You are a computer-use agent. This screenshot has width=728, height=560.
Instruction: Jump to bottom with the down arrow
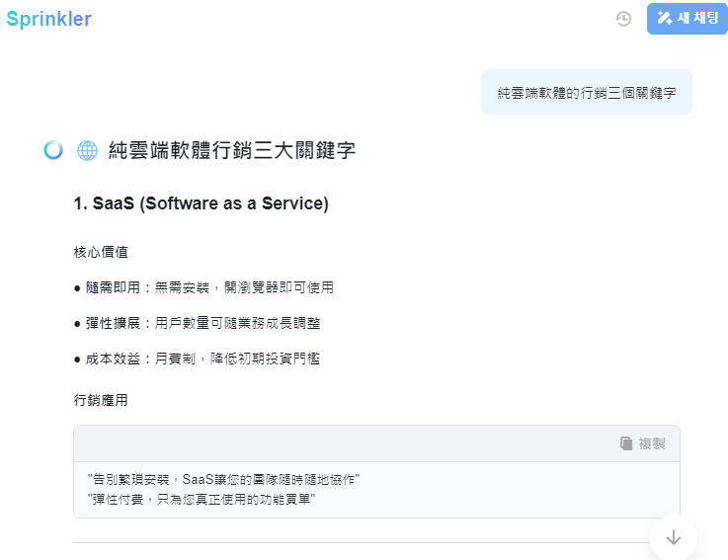pyautogui.click(x=674, y=537)
